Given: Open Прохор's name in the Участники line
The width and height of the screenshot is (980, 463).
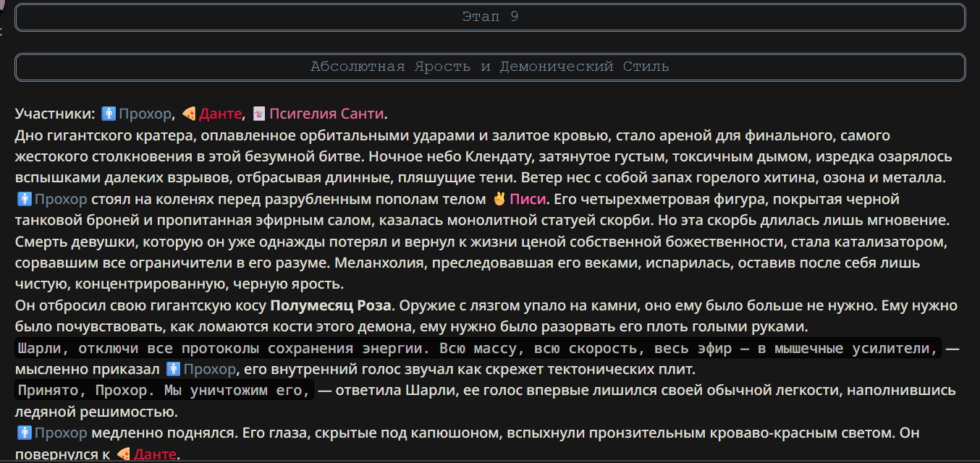Looking at the screenshot, I should (x=145, y=114).
